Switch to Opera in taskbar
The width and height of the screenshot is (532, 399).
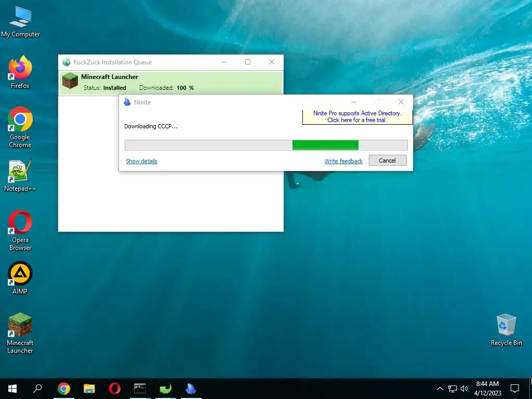(x=115, y=389)
